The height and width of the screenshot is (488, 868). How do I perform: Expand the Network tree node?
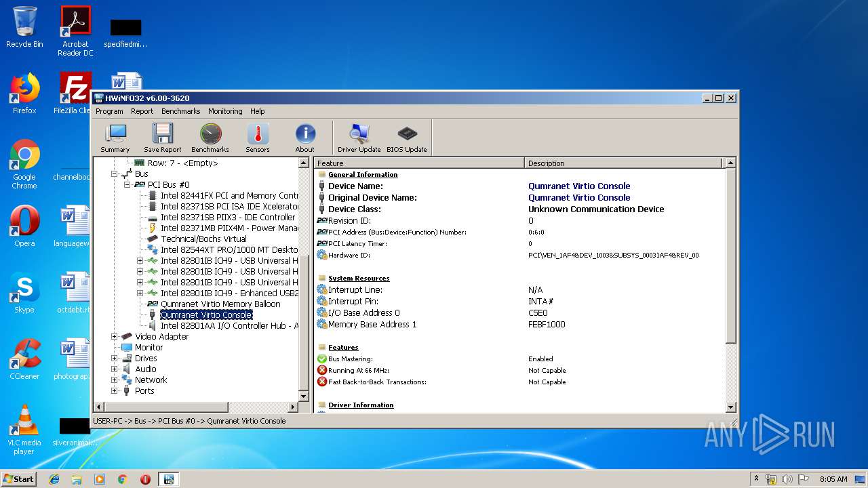point(114,380)
